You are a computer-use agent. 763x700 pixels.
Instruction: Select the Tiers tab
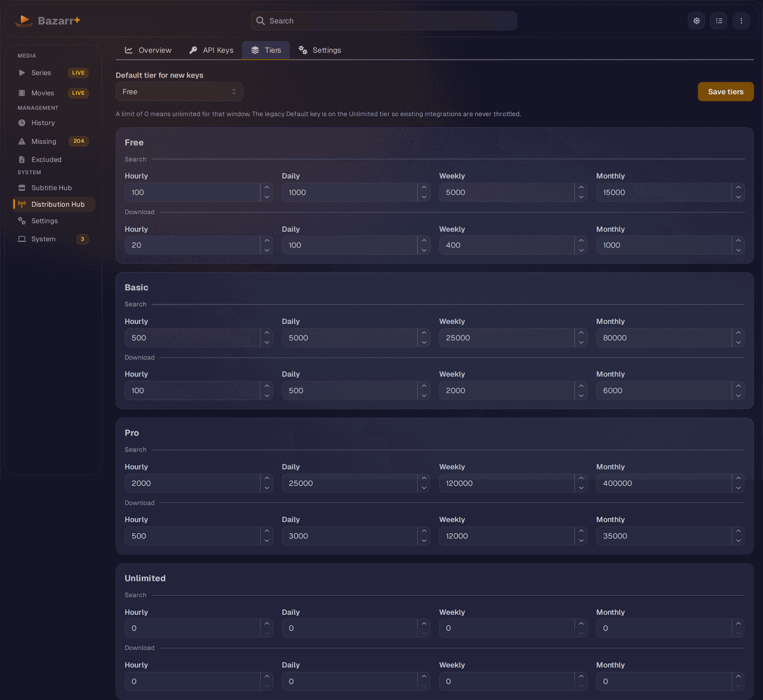[266, 50]
